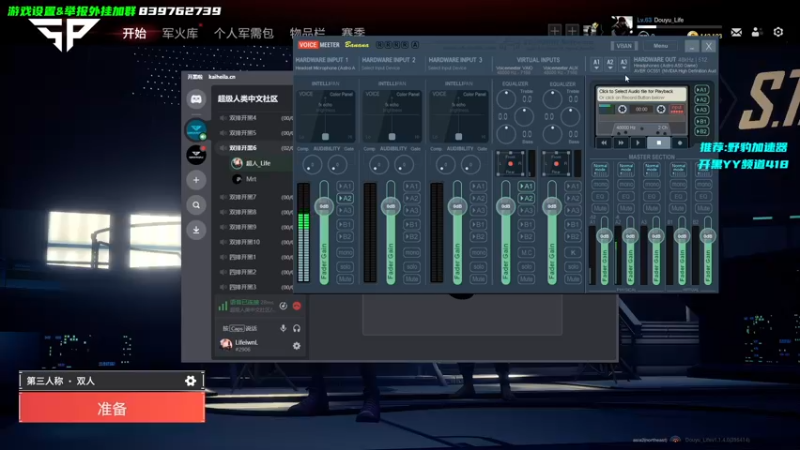
Task: Switch to the 军火库 game tab
Action: point(180,34)
